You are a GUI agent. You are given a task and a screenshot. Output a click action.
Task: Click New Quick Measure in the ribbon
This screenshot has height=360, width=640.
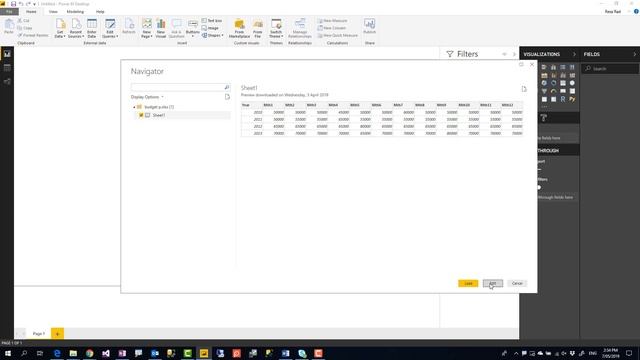(x=338, y=36)
